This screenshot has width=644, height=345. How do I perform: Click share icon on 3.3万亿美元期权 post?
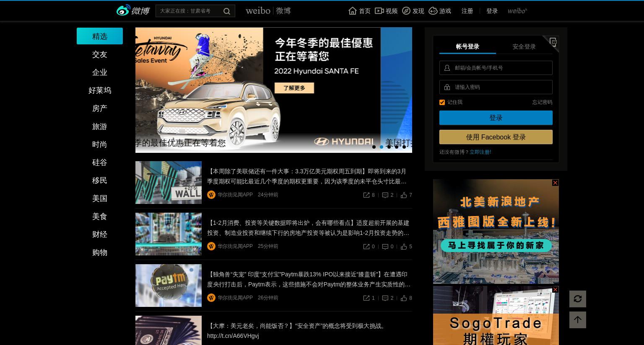point(366,195)
